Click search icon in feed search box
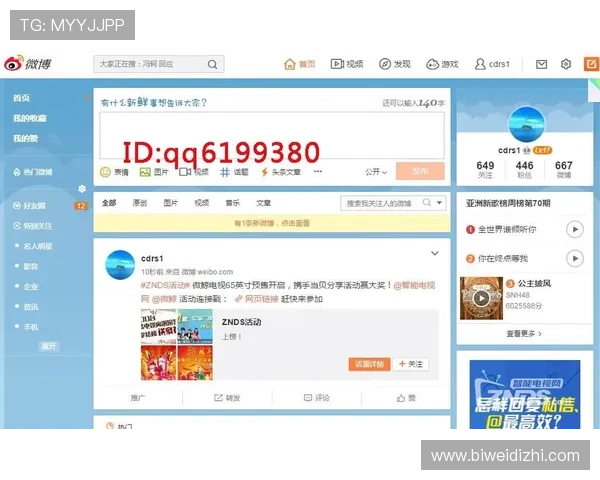 pyautogui.click(x=427, y=202)
